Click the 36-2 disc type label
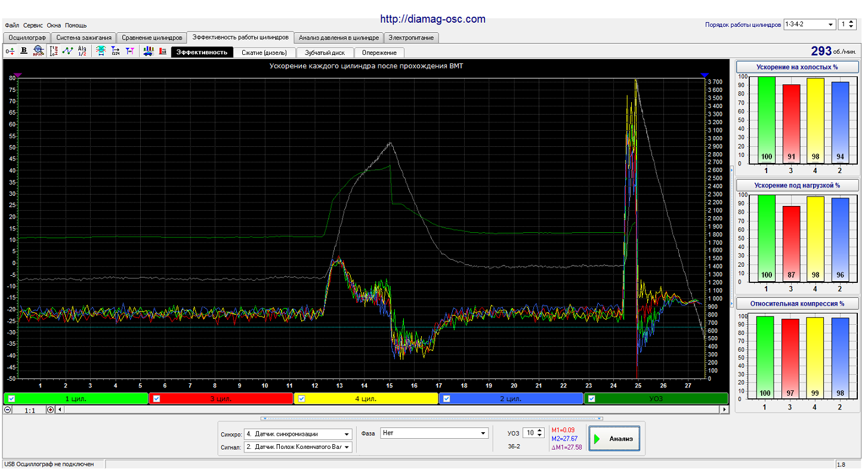Viewport: 868px width, 471px height. pos(514,447)
